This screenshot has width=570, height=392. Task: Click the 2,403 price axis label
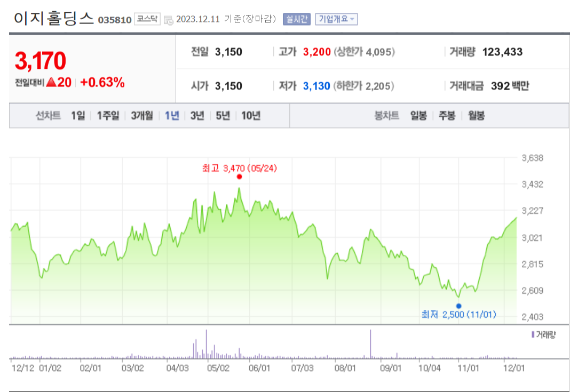533,317
